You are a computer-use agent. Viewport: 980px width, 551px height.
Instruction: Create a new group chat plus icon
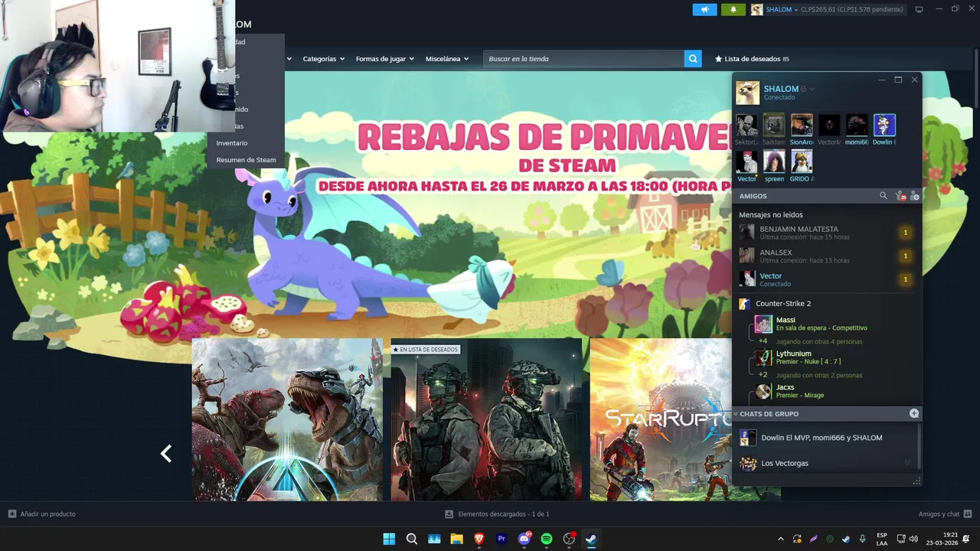[x=914, y=413]
